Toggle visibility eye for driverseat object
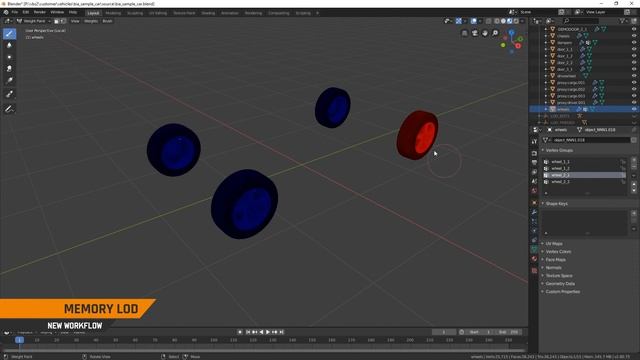This screenshot has height=360, width=640. pos(634,76)
